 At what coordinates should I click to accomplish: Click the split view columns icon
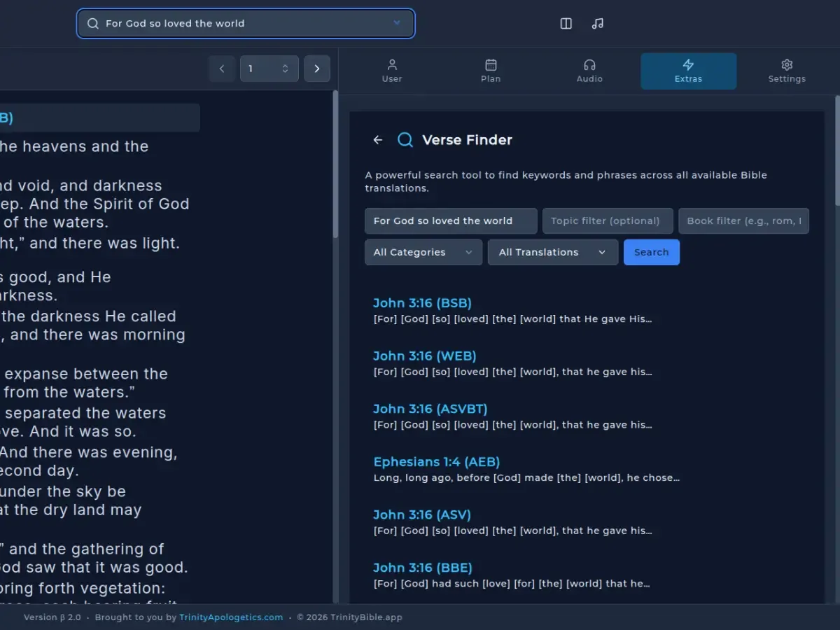coord(566,24)
